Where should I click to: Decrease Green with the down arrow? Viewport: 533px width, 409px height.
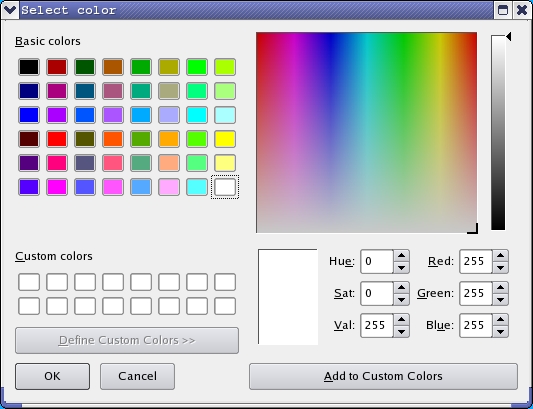point(500,300)
